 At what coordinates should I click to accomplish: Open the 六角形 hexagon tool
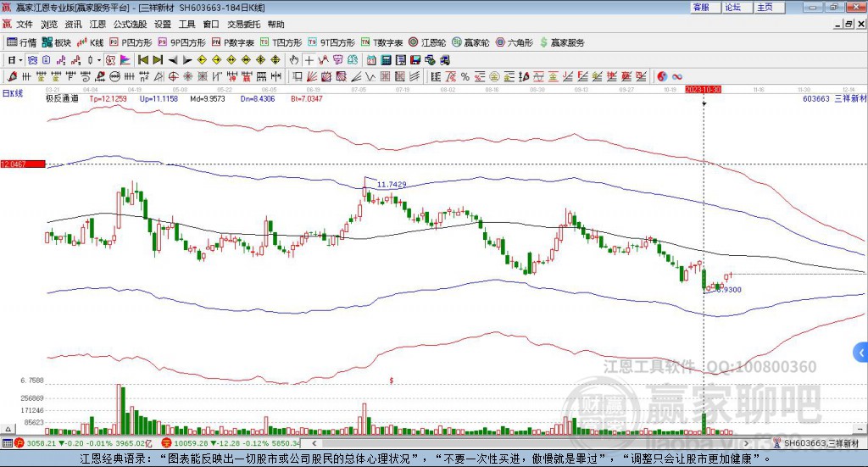point(515,42)
